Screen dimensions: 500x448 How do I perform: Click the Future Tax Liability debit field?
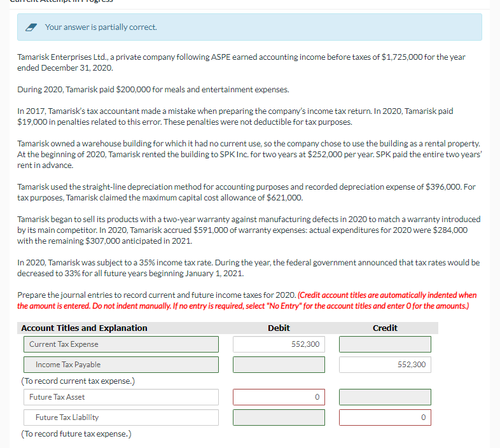279,417
